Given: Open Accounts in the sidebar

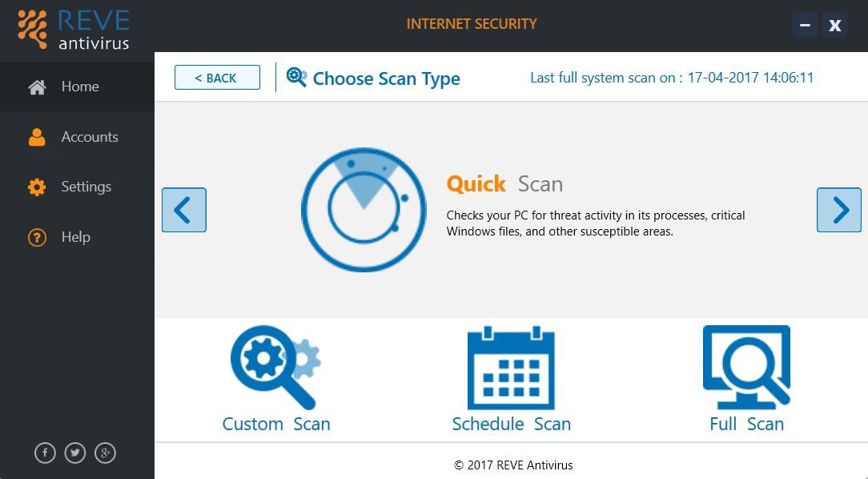Looking at the screenshot, I should pyautogui.click(x=77, y=137).
